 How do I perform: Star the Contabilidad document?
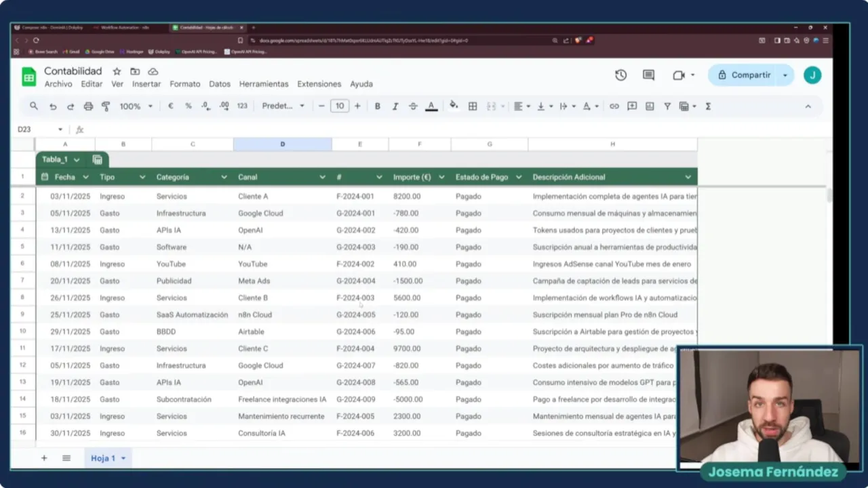(117, 72)
